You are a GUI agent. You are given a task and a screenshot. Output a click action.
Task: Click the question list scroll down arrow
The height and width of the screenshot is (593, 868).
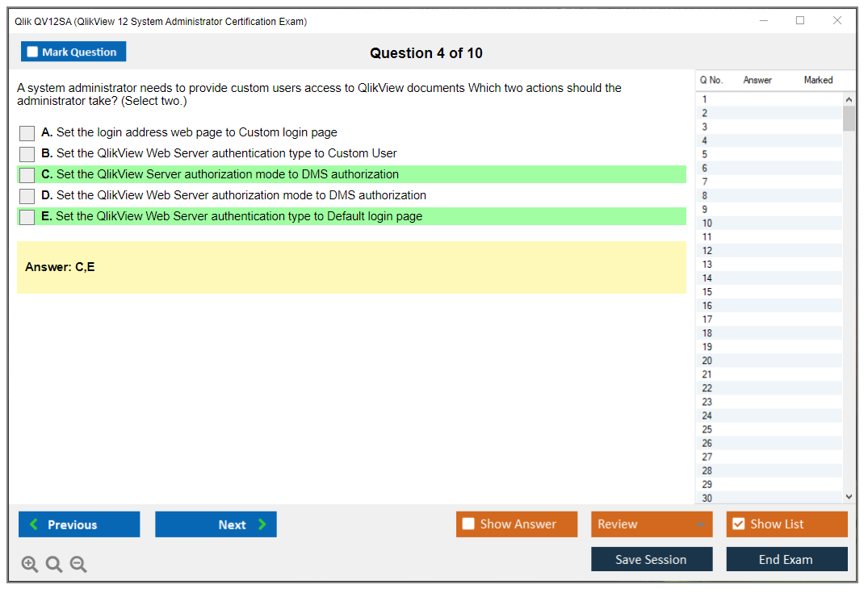tap(848, 497)
